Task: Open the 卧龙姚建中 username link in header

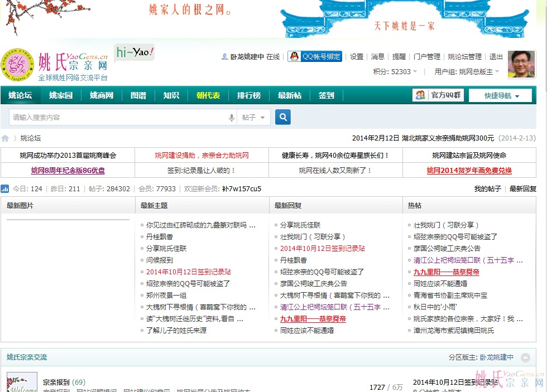Action: pos(247,57)
